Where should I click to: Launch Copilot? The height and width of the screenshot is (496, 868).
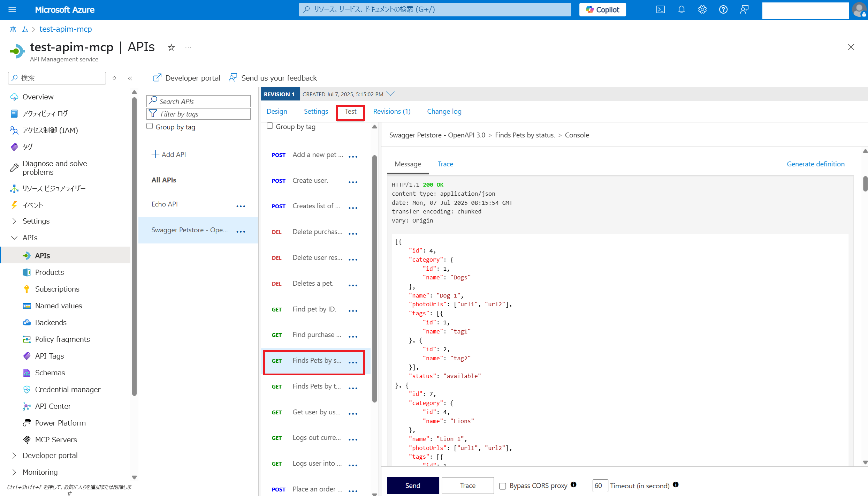point(602,9)
